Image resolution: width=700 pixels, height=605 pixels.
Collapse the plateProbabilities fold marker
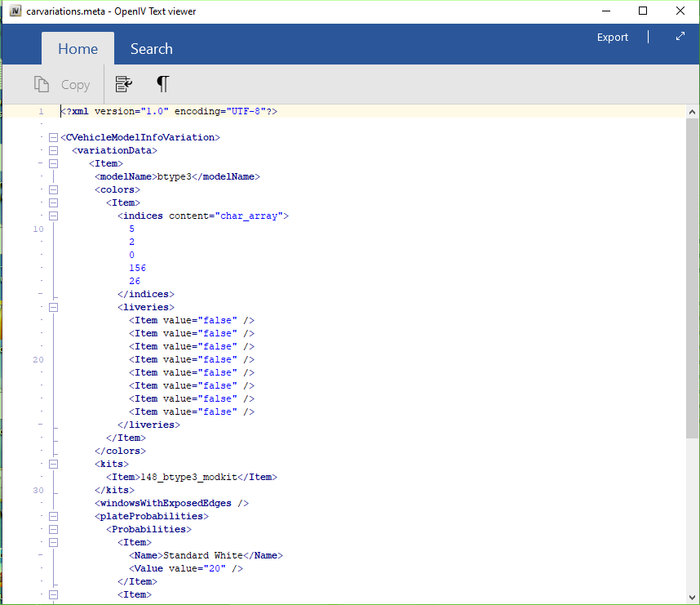coord(53,516)
